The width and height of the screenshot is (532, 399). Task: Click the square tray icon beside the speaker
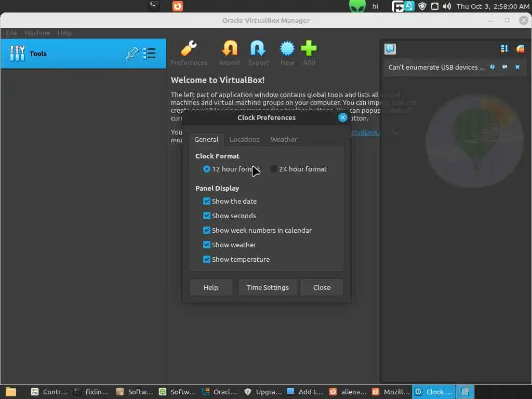(x=435, y=6)
